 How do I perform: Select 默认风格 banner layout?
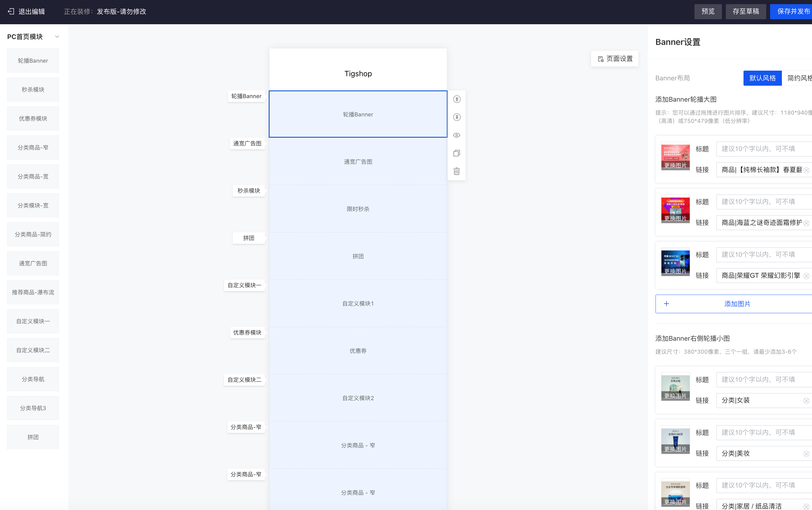pyautogui.click(x=762, y=78)
